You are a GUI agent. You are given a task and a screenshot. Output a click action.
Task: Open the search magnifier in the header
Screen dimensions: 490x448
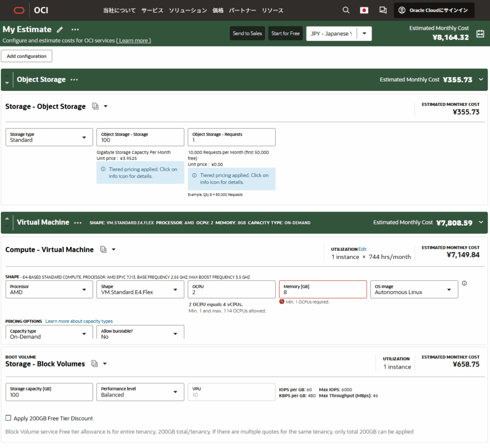[x=346, y=10]
